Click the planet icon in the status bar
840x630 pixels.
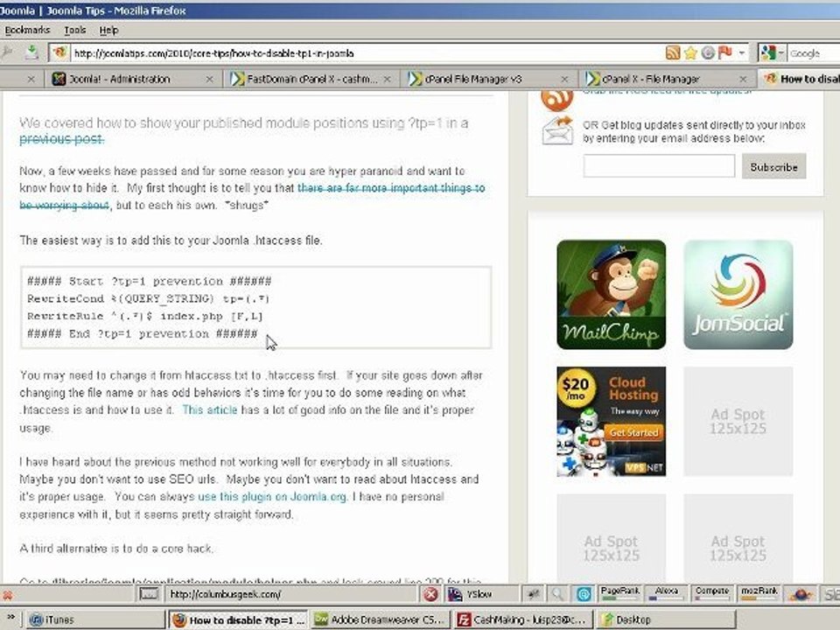(801, 594)
